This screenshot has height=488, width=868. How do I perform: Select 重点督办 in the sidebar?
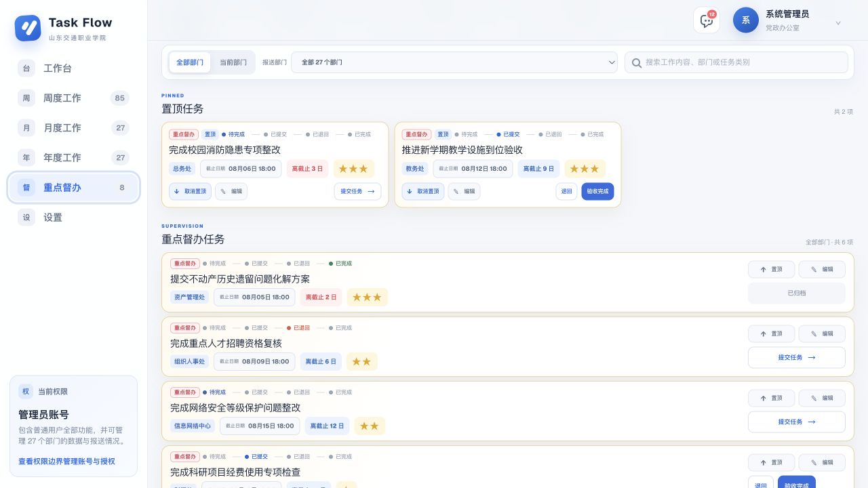tap(73, 188)
